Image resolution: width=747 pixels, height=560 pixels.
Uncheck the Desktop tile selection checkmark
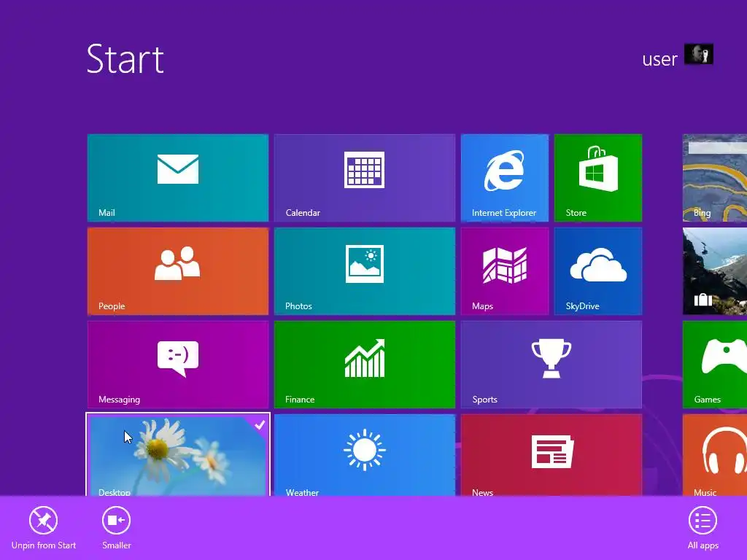(x=260, y=424)
